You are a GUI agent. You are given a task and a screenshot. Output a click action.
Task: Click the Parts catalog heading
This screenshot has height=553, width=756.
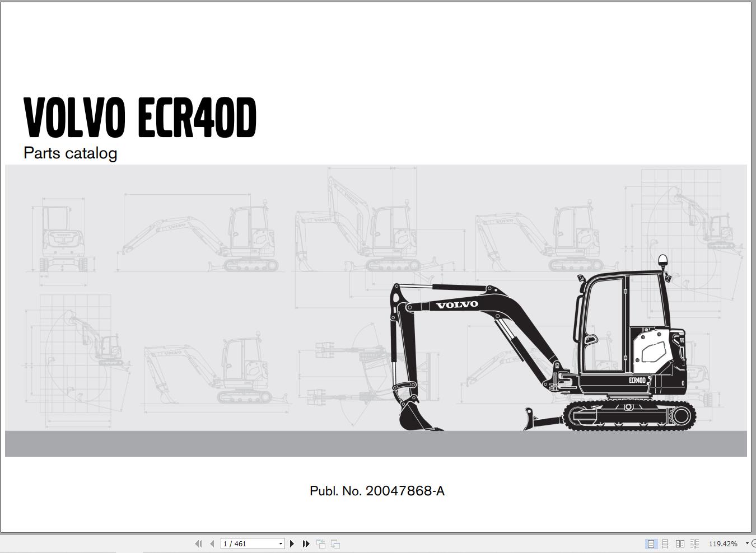click(x=69, y=153)
